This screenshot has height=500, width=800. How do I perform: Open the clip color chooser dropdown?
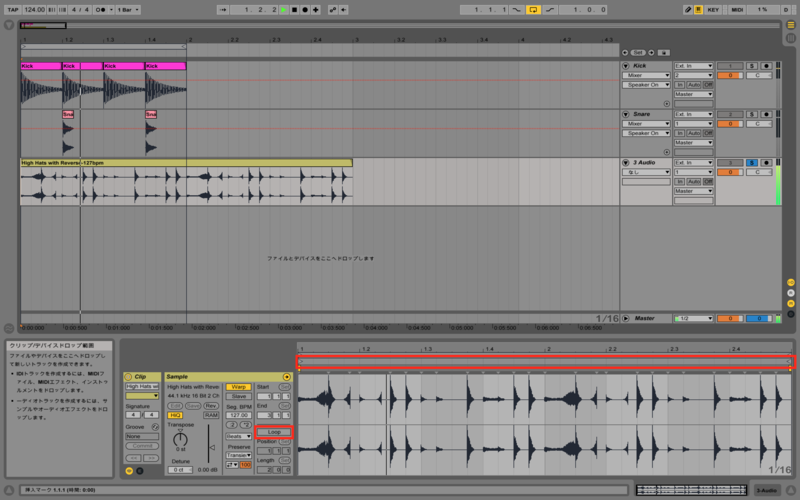tap(142, 396)
